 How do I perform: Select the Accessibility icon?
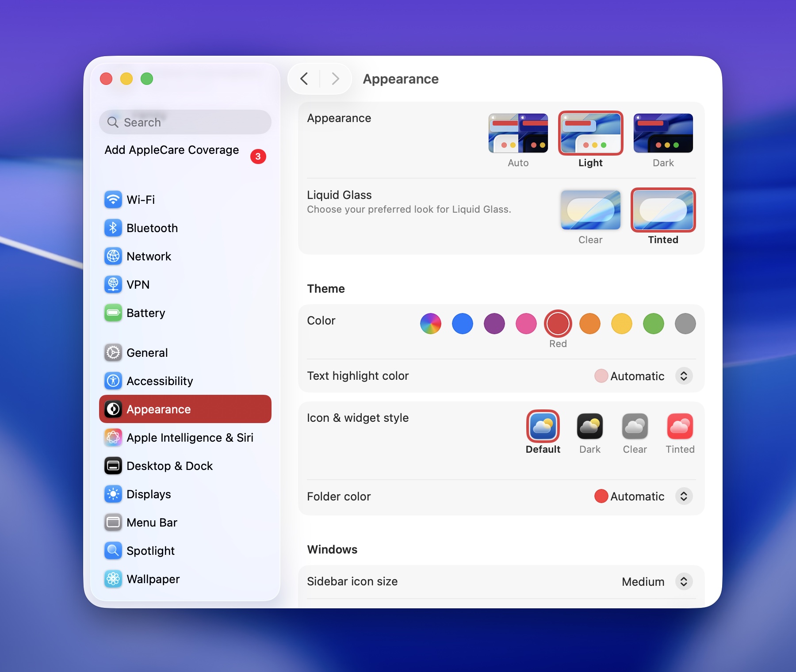113,381
